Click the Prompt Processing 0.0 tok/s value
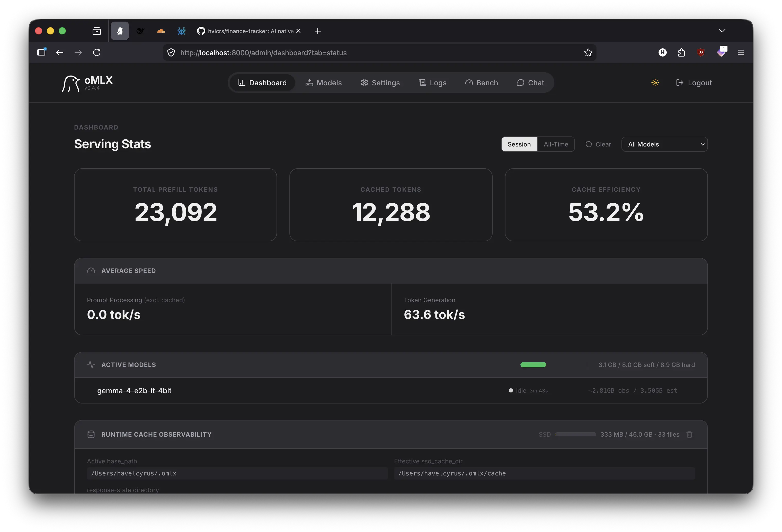Image resolution: width=782 pixels, height=532 pixels. (114, 315)
